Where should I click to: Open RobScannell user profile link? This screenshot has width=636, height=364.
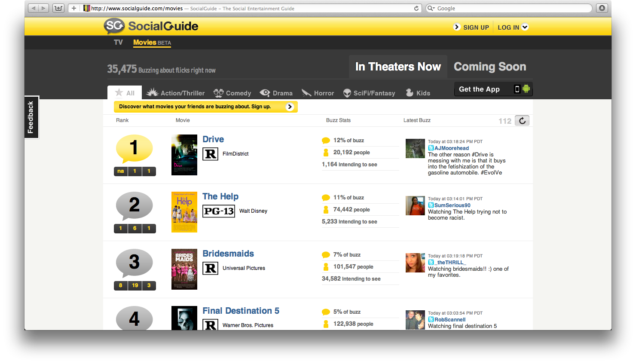click(450, 320)
